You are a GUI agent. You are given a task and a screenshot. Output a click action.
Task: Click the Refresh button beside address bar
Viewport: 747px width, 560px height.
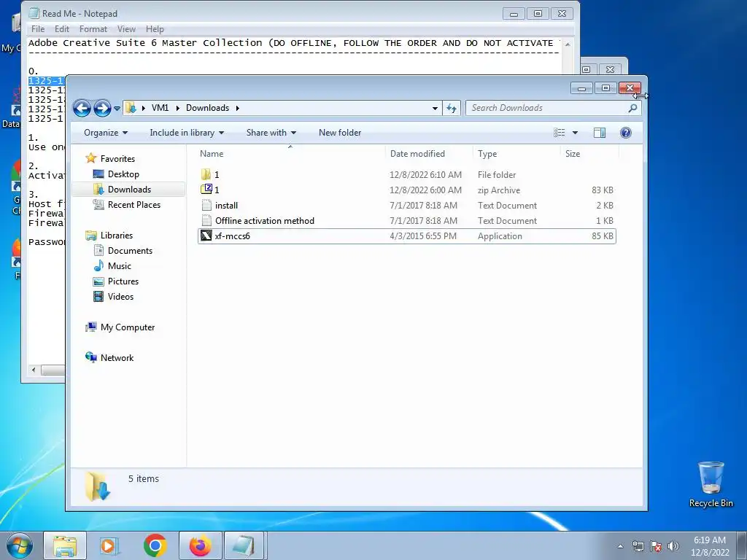pyautogui.click(x=451, y=108)
